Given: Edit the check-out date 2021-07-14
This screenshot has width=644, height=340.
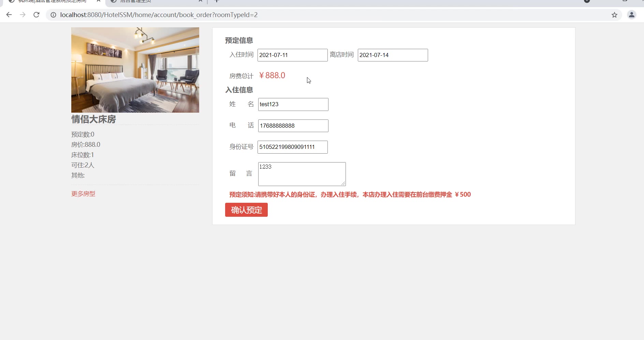Looking at the screenshot, I should coord(393,55).
